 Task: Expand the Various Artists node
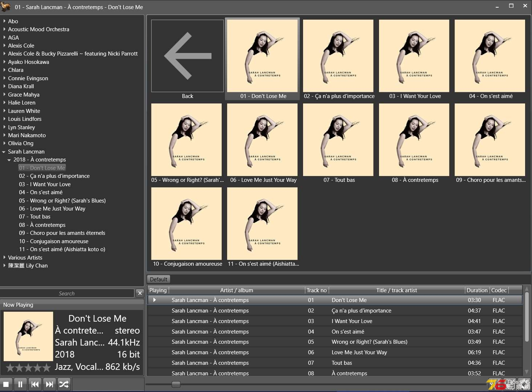(4, 257)
